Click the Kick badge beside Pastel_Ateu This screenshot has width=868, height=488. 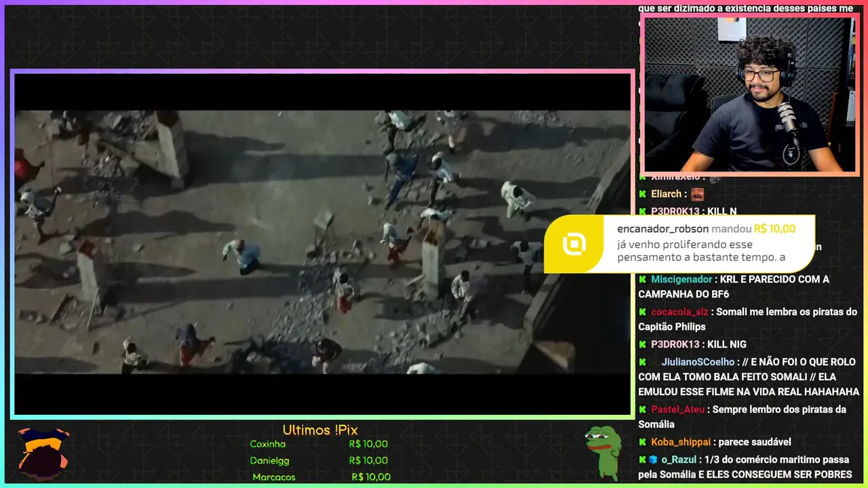642,409
